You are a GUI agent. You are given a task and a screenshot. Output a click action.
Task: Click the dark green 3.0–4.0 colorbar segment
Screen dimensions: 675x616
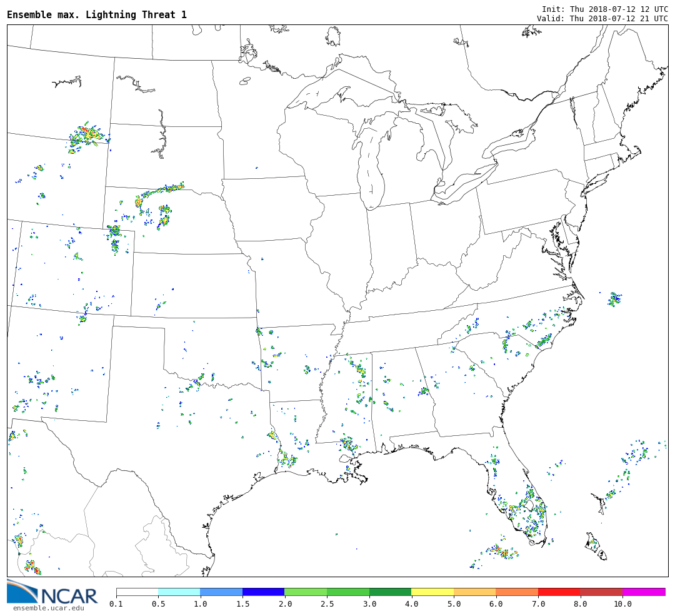[391, 592]
